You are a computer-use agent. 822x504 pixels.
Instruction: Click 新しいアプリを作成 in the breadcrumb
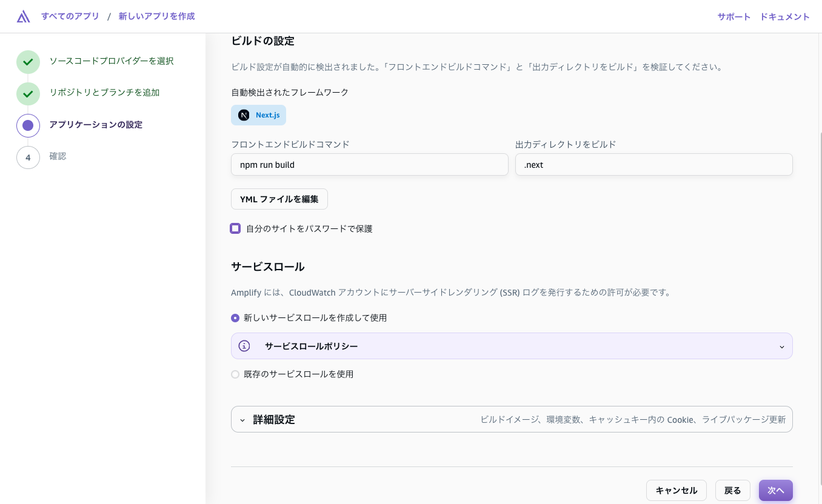coord(156,16)
